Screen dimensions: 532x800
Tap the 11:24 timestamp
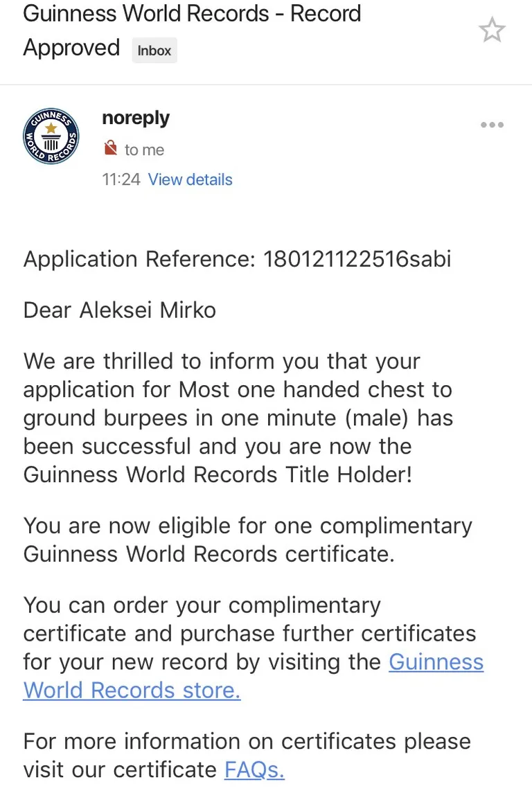pos(121,179)
